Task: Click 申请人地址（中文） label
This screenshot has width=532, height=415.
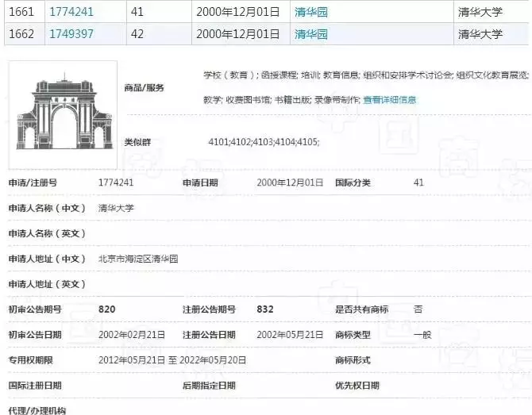Action: [47, 259]
